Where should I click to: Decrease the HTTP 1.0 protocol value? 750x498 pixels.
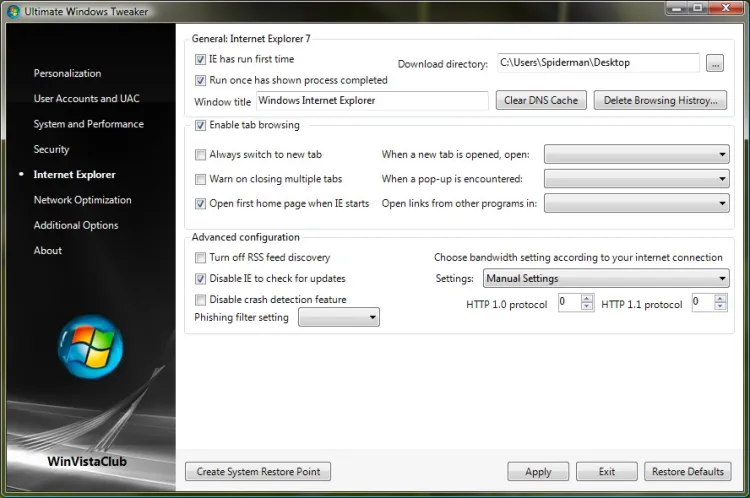tap(587, 307)
